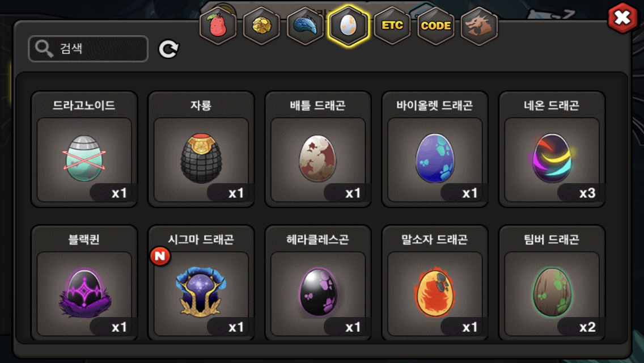
Task: Close the inventory with the red X
Action: point(622,18)
